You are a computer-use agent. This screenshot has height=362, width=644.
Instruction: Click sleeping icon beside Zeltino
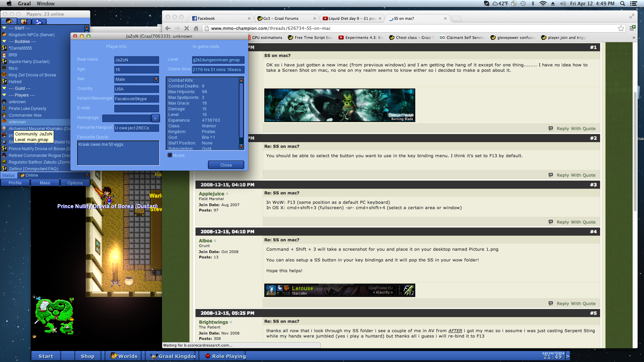click(4, 169)
